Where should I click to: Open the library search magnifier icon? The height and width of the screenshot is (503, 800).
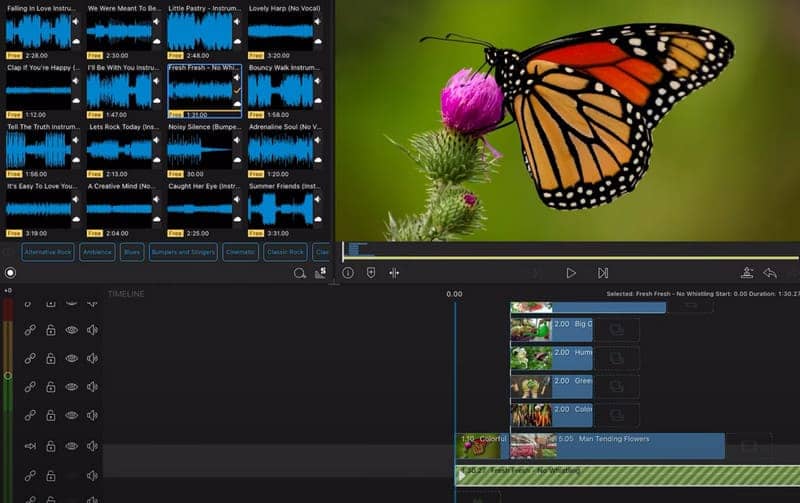[x=300, y=273]
